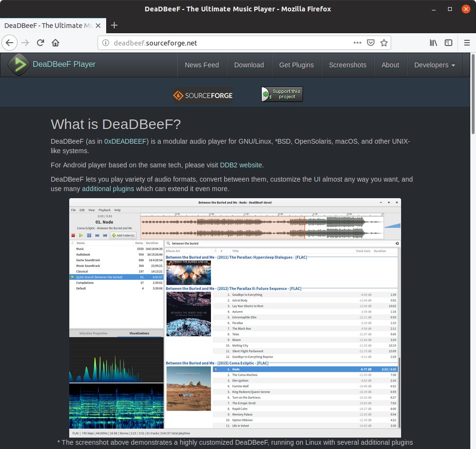This screenshot has height=449, width=476.
Task: Toggle the Firefox sidebar panel
Action: (x=448, y=42)
